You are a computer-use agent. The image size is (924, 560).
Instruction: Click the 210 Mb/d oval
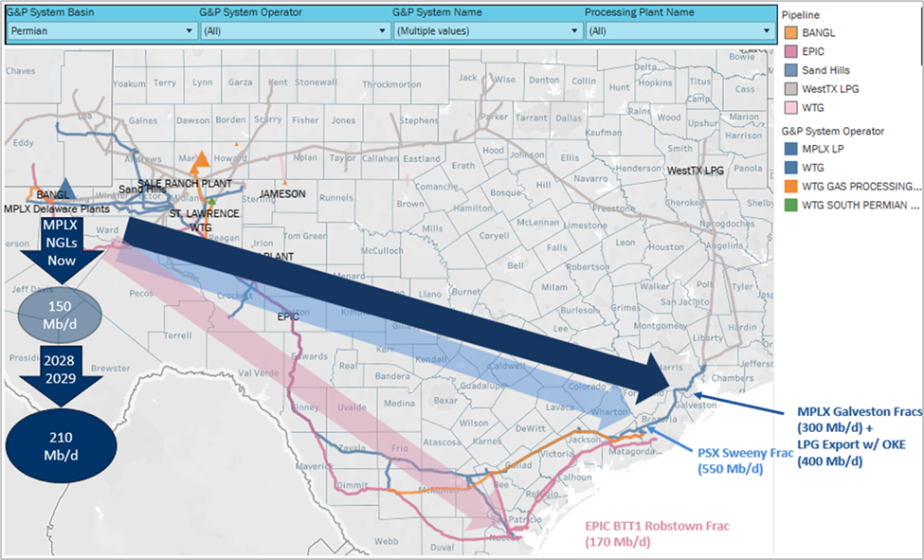point(61,446)
